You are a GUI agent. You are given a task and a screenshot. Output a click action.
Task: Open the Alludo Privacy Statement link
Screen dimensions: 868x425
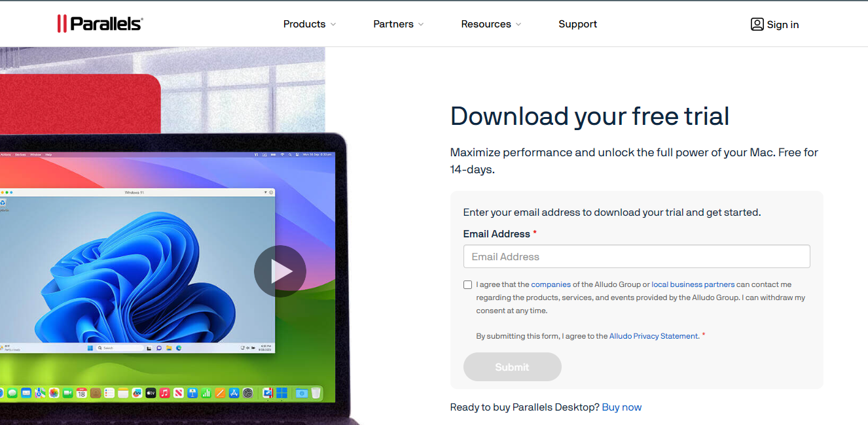[x=654, y=336]
